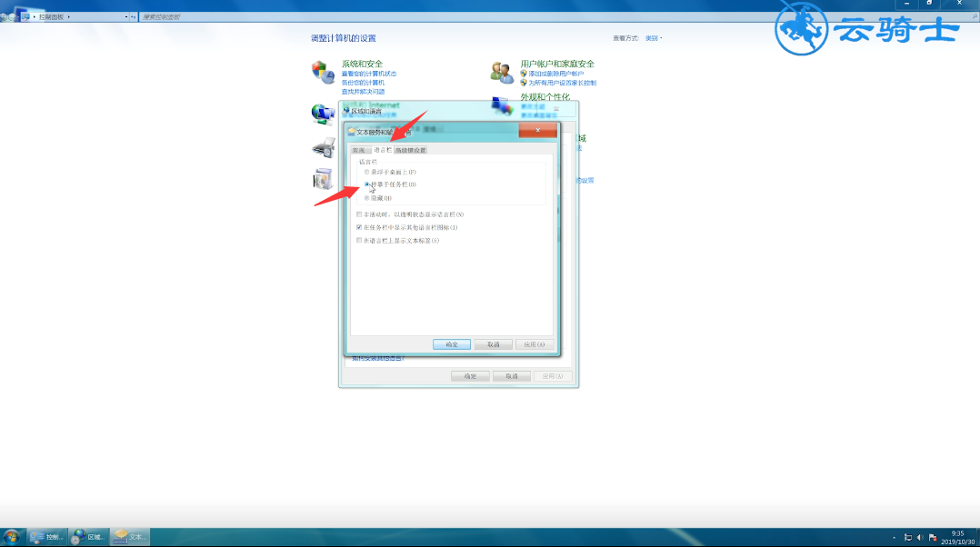Uncheck 在任务栏中显示其他语言栏图标 checkbox

coord(359,227)
